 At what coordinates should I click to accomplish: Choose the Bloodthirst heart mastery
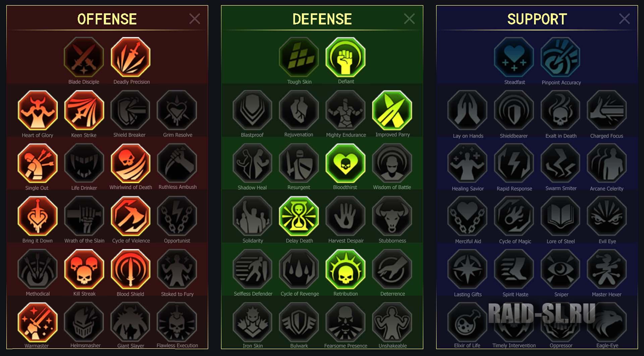(345, 163)
